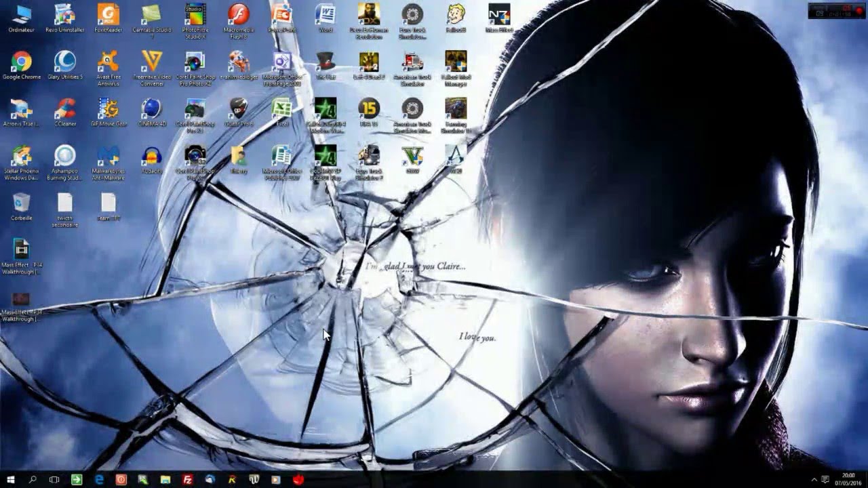Open the Word desktop shortcut
Screen dimensions: 868x488
pyautogui.click(x=325, y=18)
